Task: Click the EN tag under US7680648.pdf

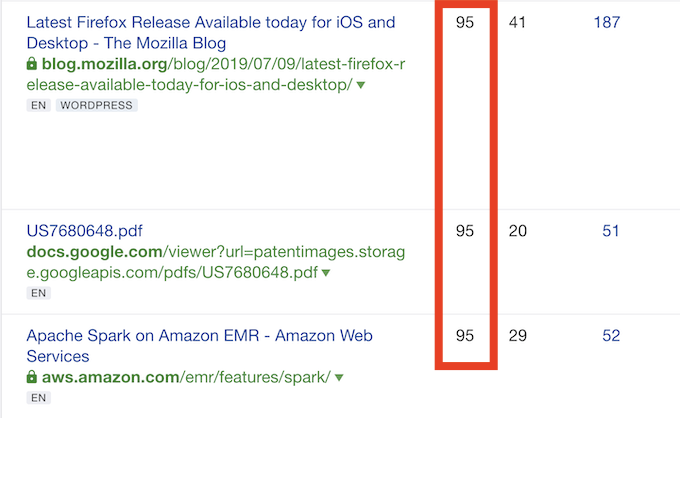Action: click(x=38, y=293)
